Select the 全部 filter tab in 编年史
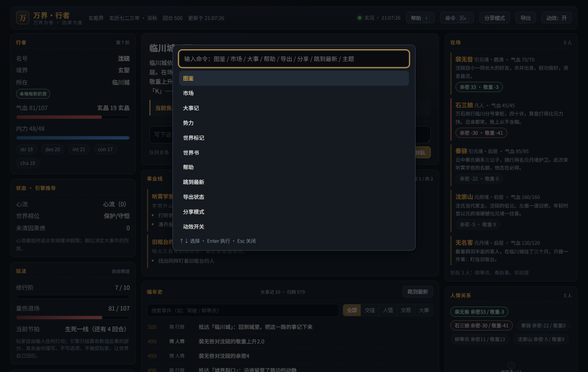The width and height of the screenshot is (588, 372). (x=352, y=310)
